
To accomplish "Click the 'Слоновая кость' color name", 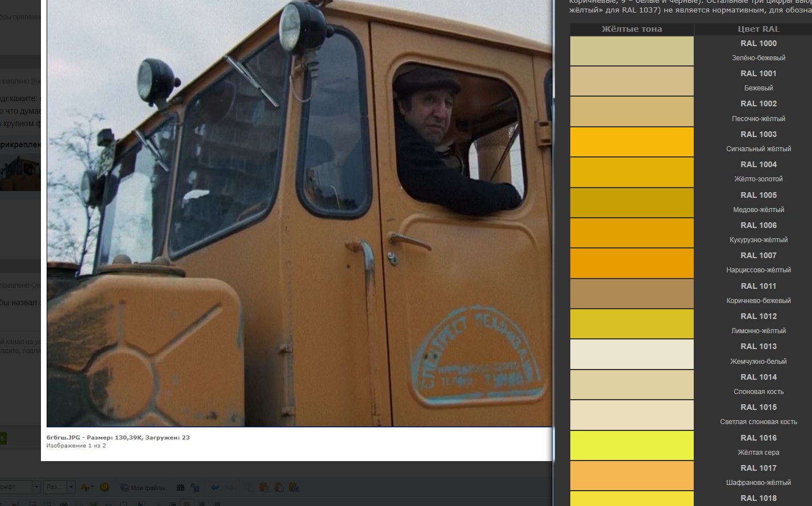I will point(759,392).
